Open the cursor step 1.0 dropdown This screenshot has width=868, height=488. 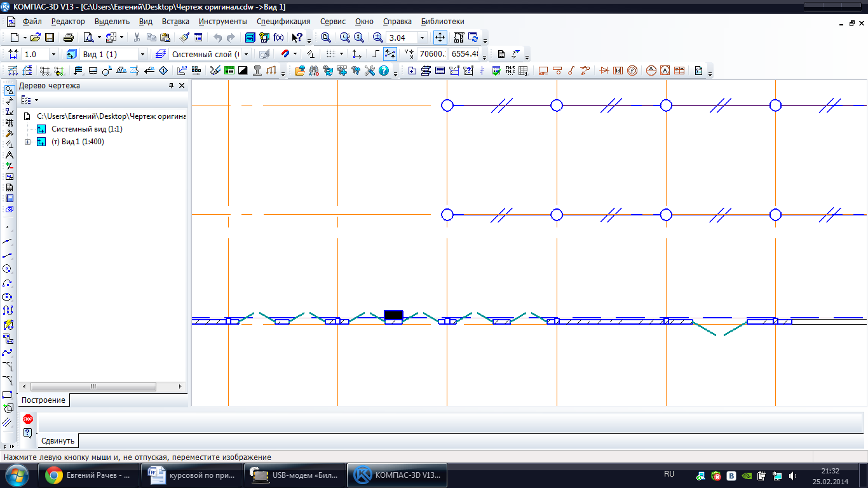tap(53, 54)
